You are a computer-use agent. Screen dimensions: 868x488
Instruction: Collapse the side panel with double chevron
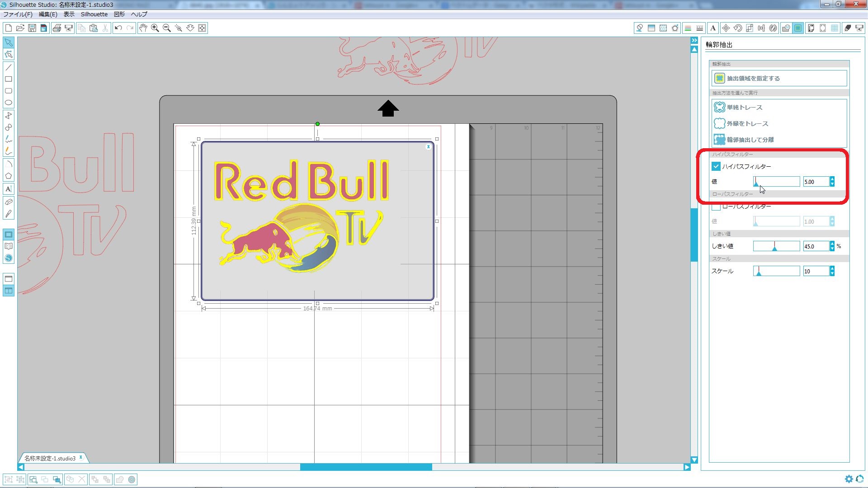coord(694,41)
